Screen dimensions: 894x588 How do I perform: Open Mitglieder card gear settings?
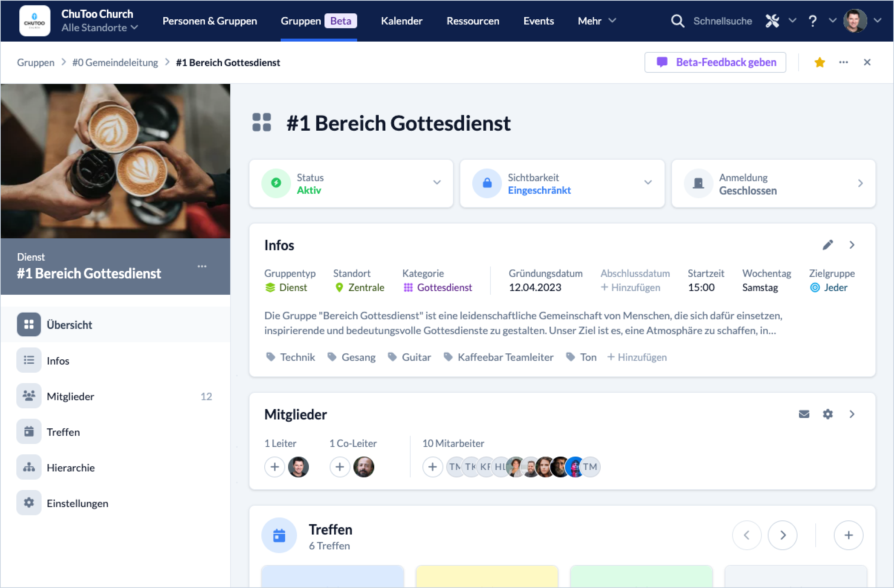(828, 414)
